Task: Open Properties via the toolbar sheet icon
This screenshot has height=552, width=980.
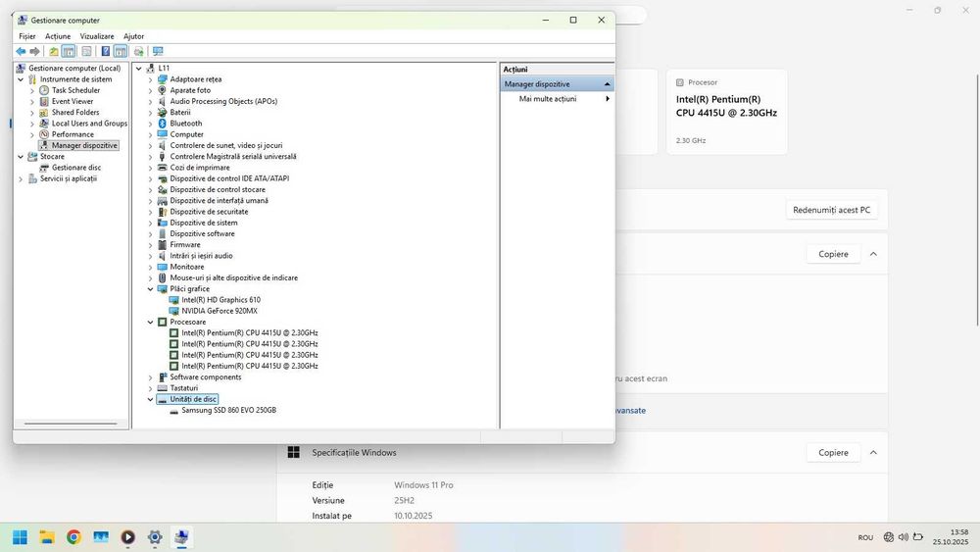Action: pyautogui.click(x=86, y=51)
